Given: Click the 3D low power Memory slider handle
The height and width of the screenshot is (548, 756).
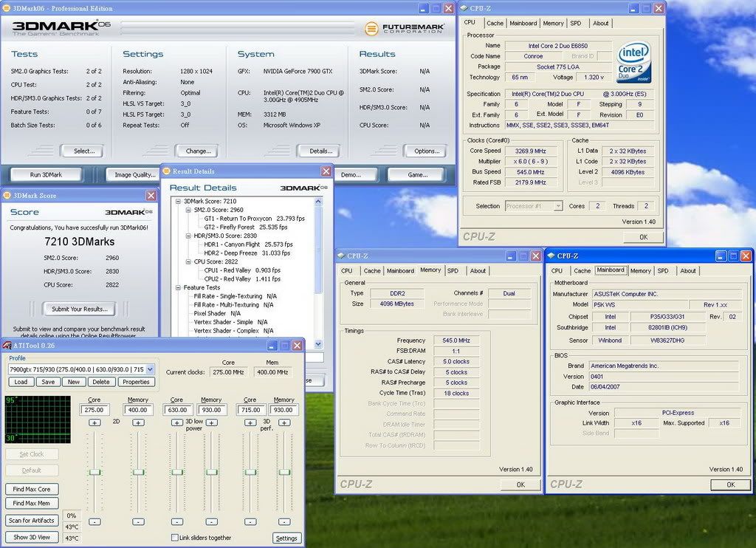Looking at the screenshot, I should point(212,472).
